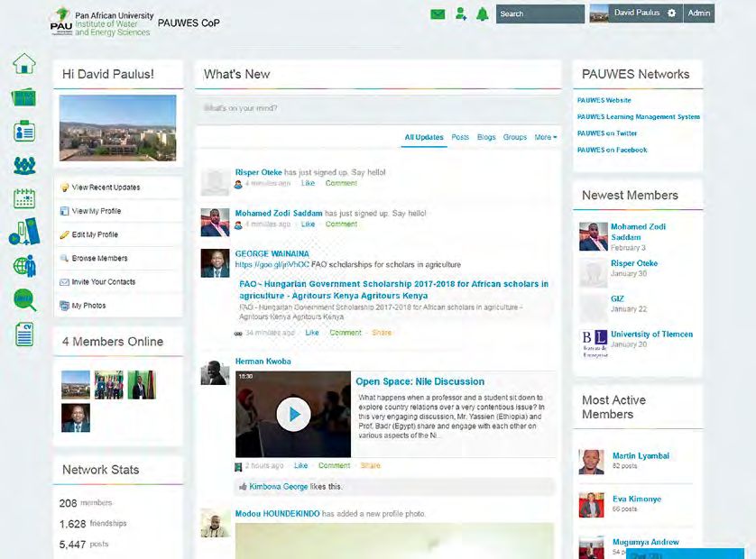Open the group of people sidebar icon

24,165
